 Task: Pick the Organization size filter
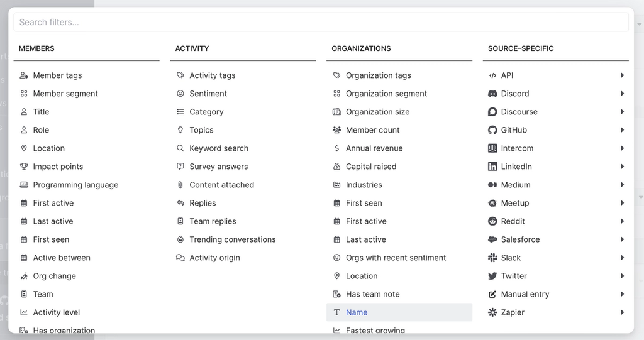(x=377, y=112)
